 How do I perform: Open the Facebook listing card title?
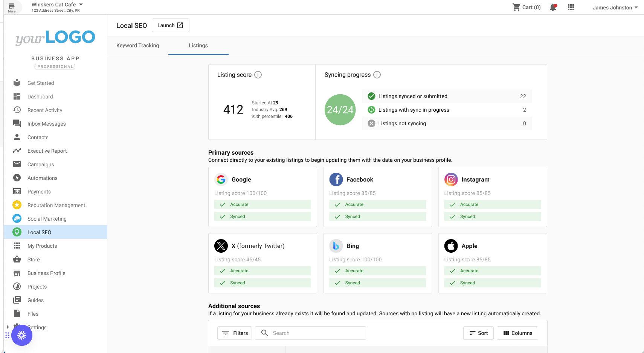click(360, 180)
